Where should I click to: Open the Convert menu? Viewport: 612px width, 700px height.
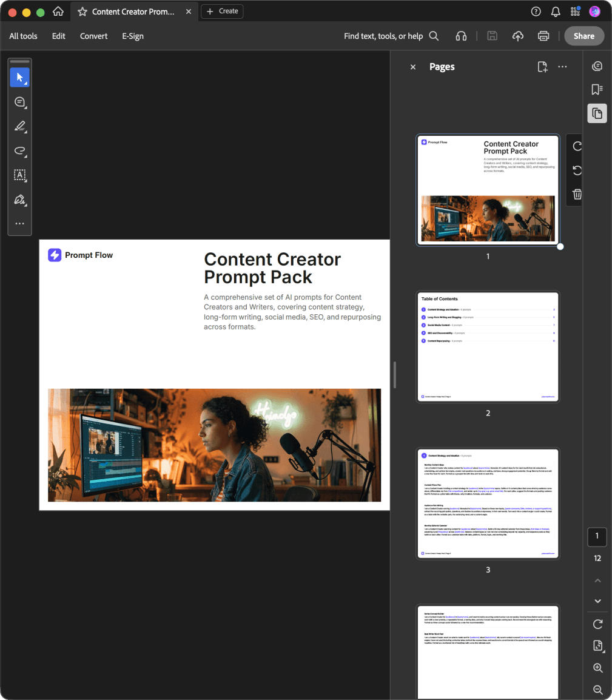point(94,36)
